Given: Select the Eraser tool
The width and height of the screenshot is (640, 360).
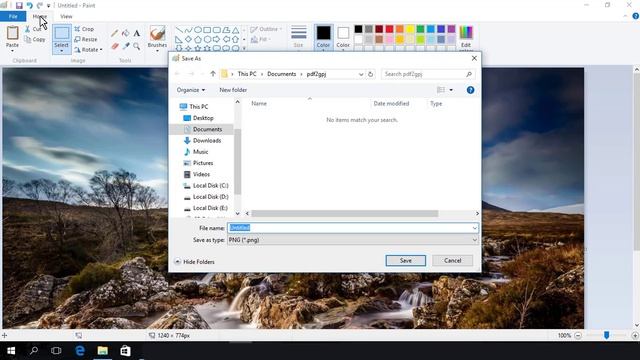Looking at the screenshot, I should tap(115, 47).
